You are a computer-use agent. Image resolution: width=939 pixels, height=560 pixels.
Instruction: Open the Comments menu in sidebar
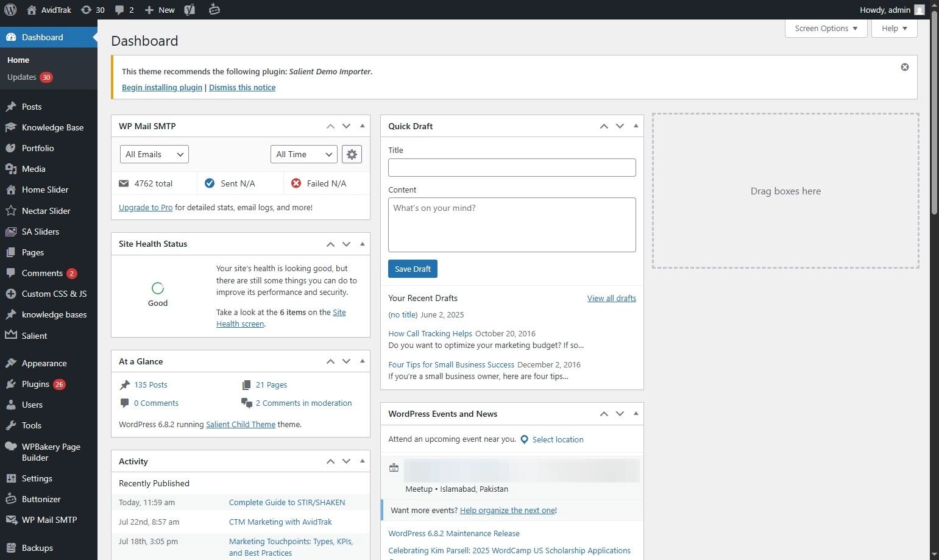(49, 273)
